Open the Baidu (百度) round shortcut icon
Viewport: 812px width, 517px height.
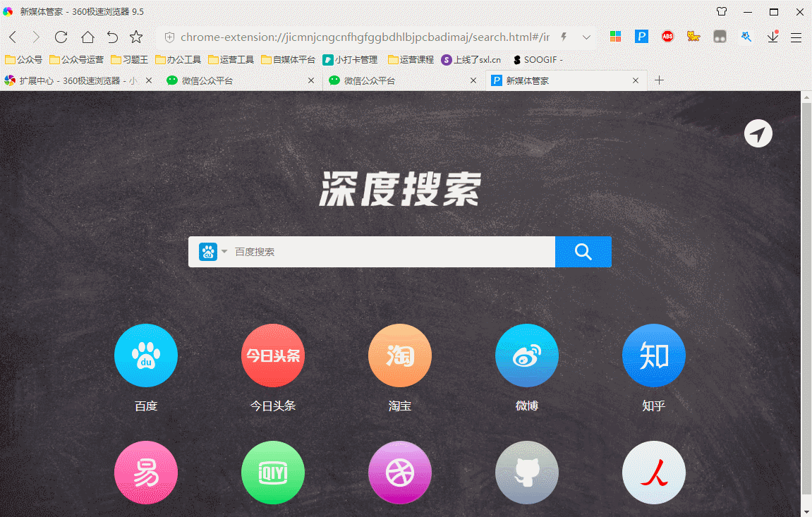pyautogui.click(x=146, y=355)
